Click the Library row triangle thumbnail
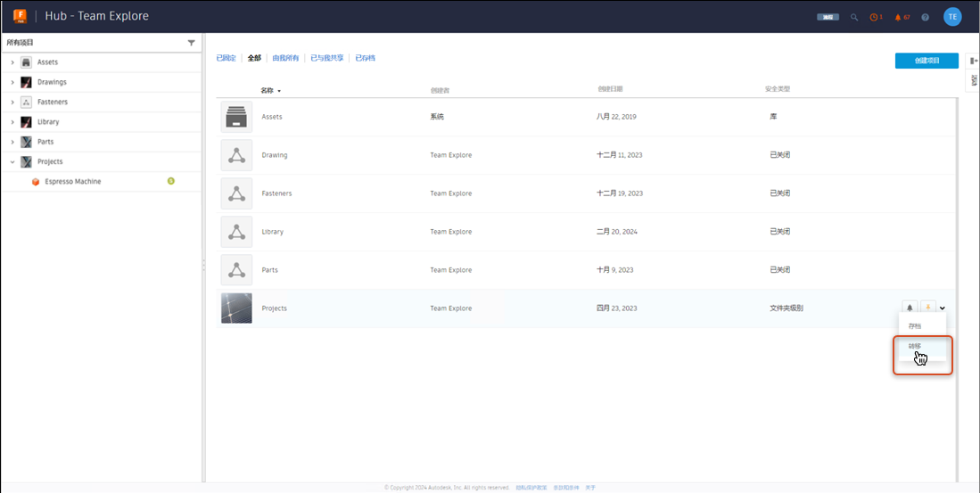The height and width of the screenshot is (493, 980). 236,232
